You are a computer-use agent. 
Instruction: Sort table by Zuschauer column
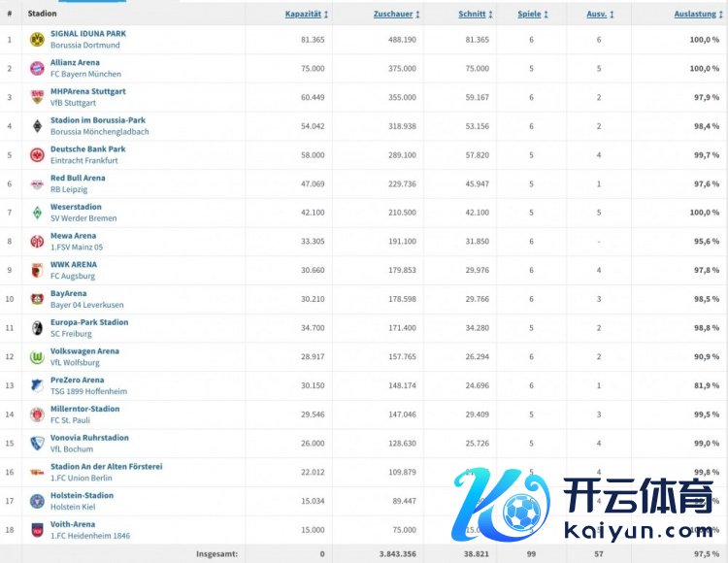(x=396, y=15)
